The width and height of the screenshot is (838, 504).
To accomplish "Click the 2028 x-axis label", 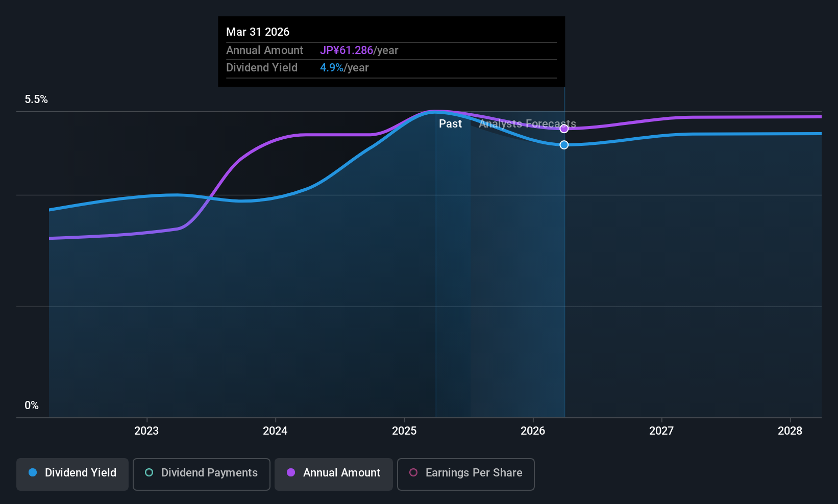I will point(790,431).
